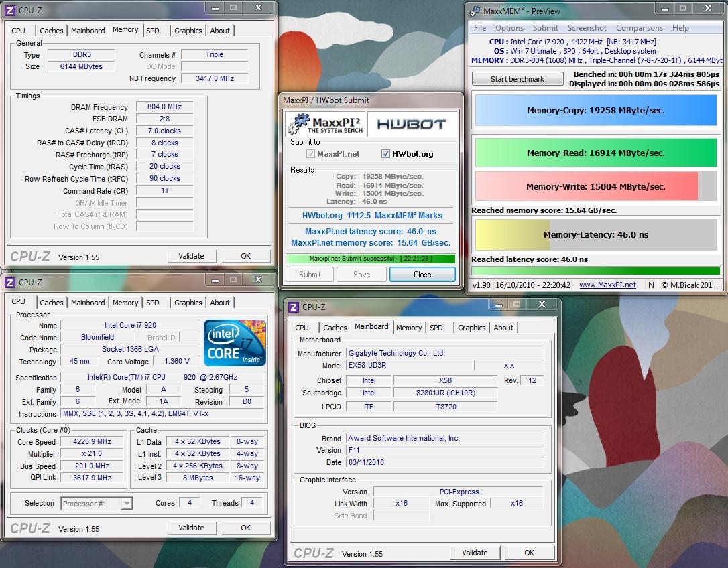Open Caches tab in bottom-left CPU-Z window

[x=51, y=303]
